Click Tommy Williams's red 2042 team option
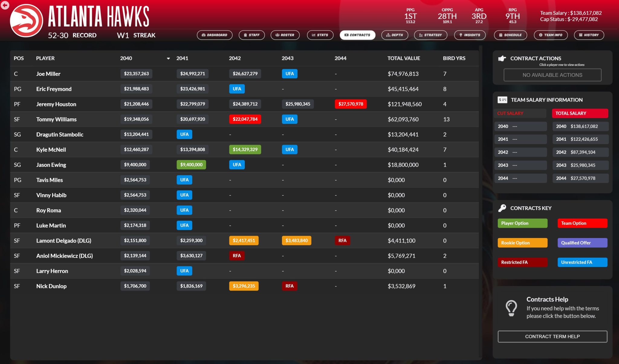The image size is (619, 364). click(x=245, y=119)
